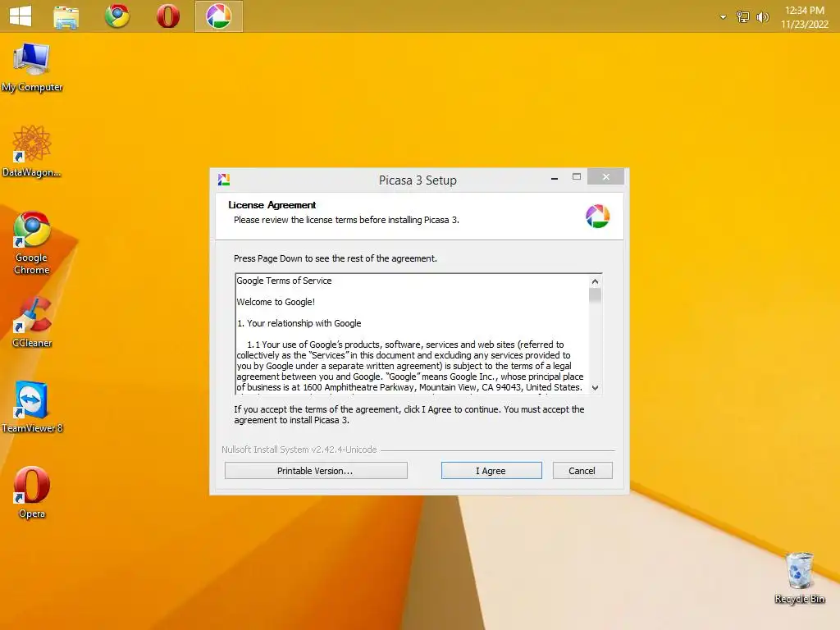This screenshot has width=840, height=630.
Task: Open the Windows Start button
Action: click(x=21, y=16)
